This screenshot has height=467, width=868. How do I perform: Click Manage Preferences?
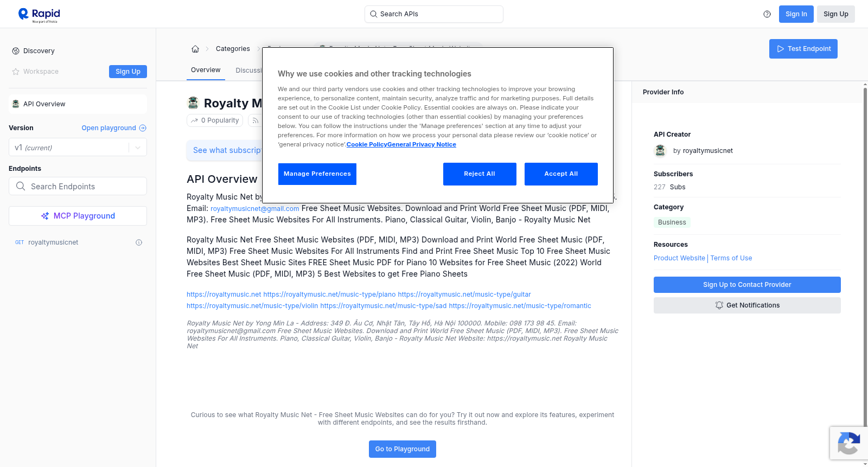tap(317, 174)
